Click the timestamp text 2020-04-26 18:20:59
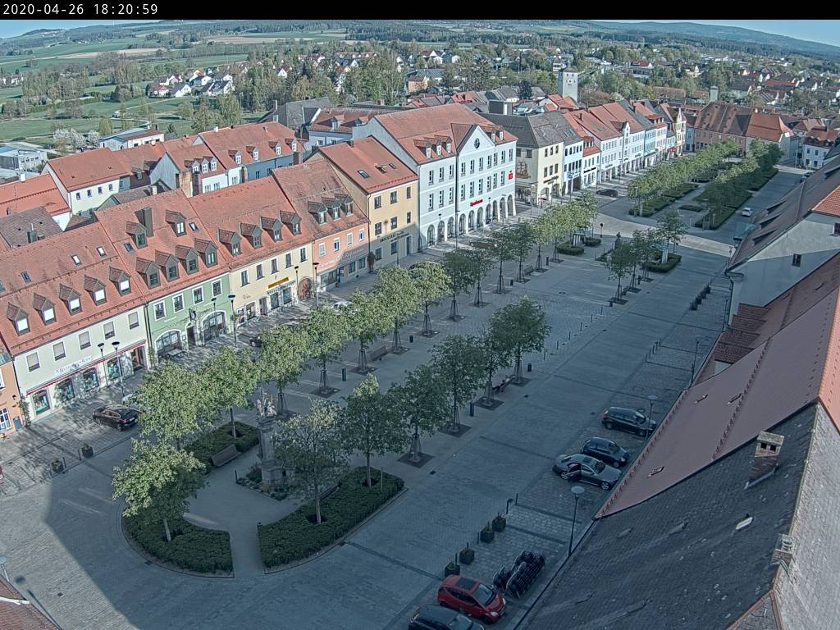This screenshot has height=630, width=840. (80, 9)
